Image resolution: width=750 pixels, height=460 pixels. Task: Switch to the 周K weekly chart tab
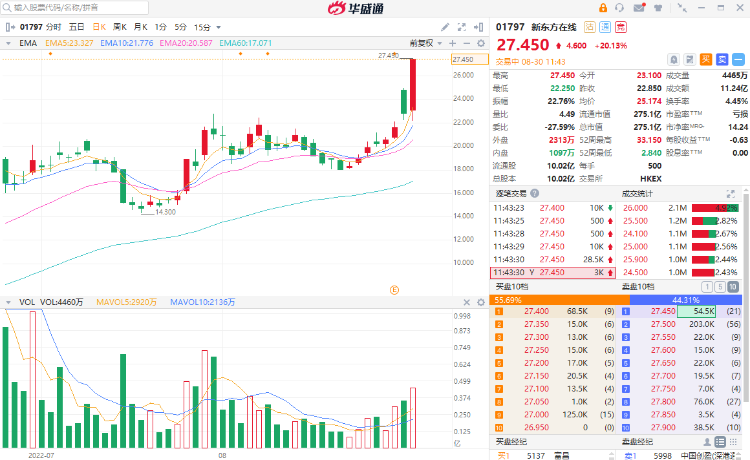(x=119, y=26)
